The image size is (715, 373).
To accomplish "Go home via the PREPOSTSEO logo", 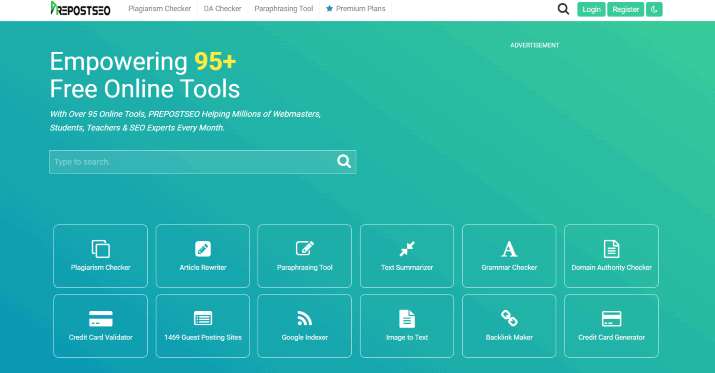I will click(80, 9).
